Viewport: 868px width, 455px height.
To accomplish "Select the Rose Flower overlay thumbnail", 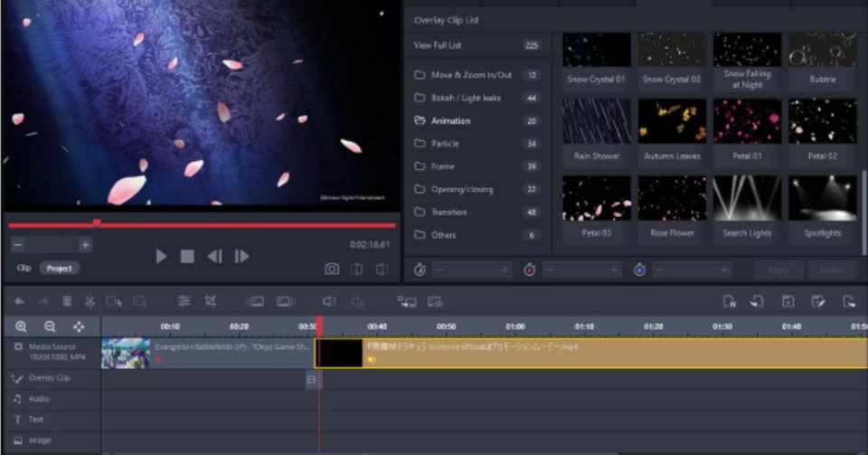I will tap(672, 199).
